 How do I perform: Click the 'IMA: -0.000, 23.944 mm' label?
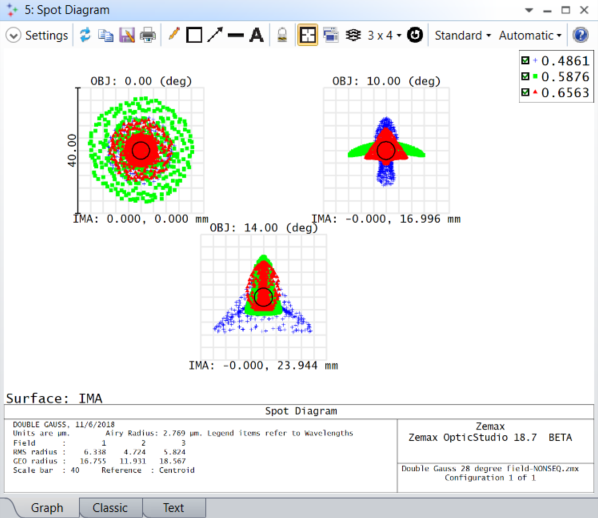pos(263,366)
